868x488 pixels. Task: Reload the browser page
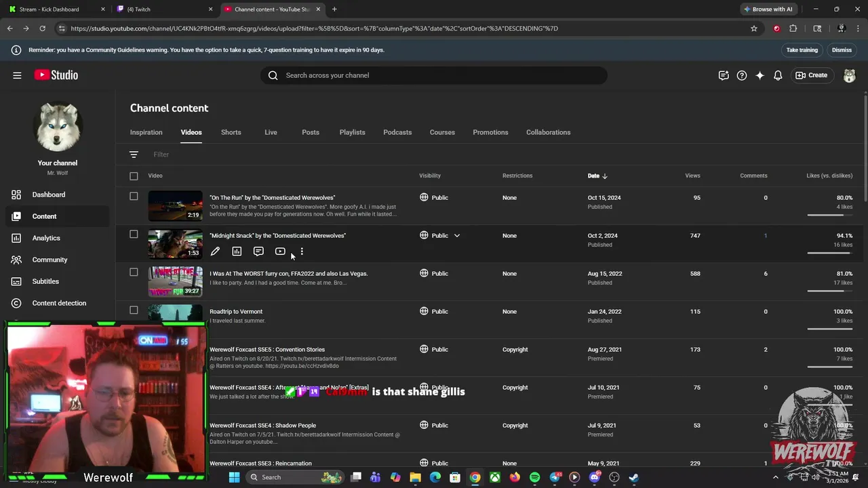pos(42,28)
